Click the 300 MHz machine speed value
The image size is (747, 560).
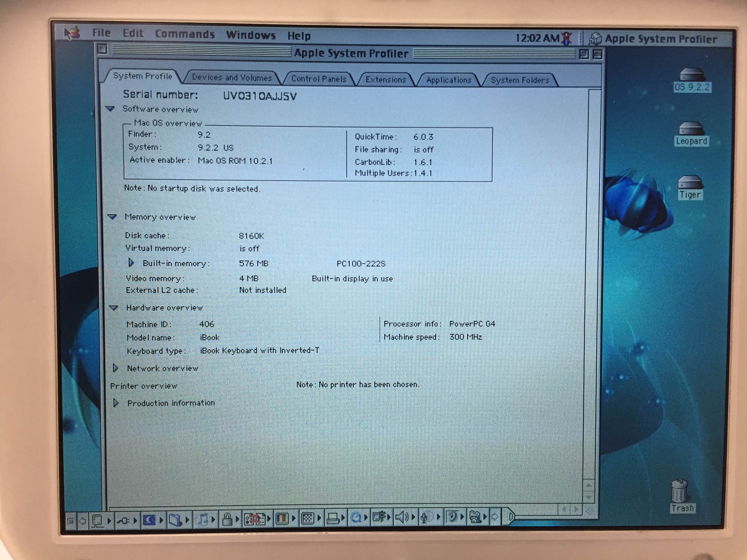pyautogui.click(x=466, y=337)
